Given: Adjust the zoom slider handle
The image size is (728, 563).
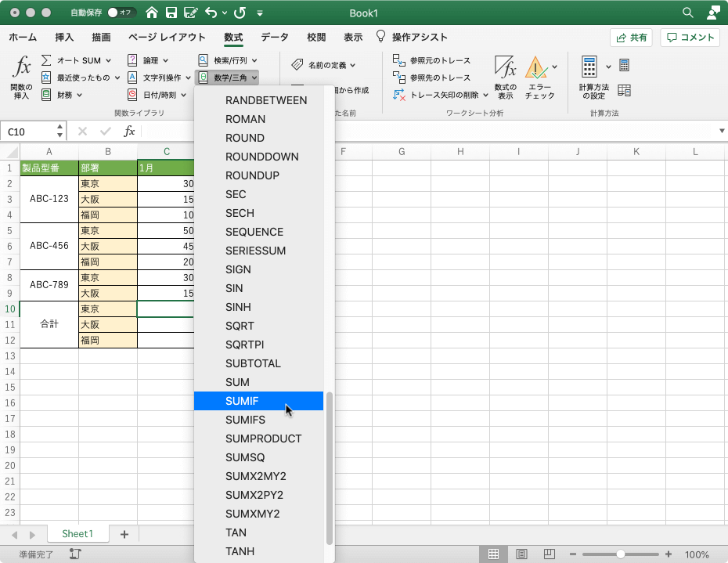Looking at the screenshot, I should [x=620, y=554].
